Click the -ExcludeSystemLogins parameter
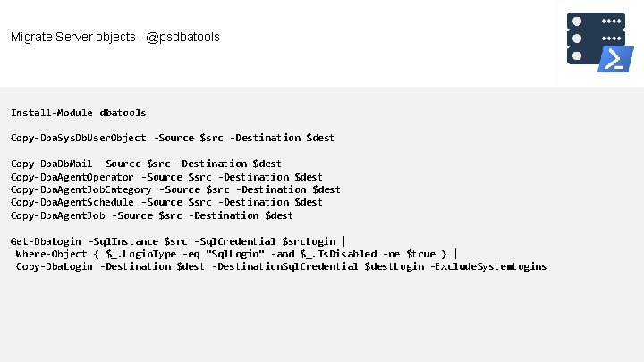The height and width of the screenshot is (362, 644). coord(488,266)
